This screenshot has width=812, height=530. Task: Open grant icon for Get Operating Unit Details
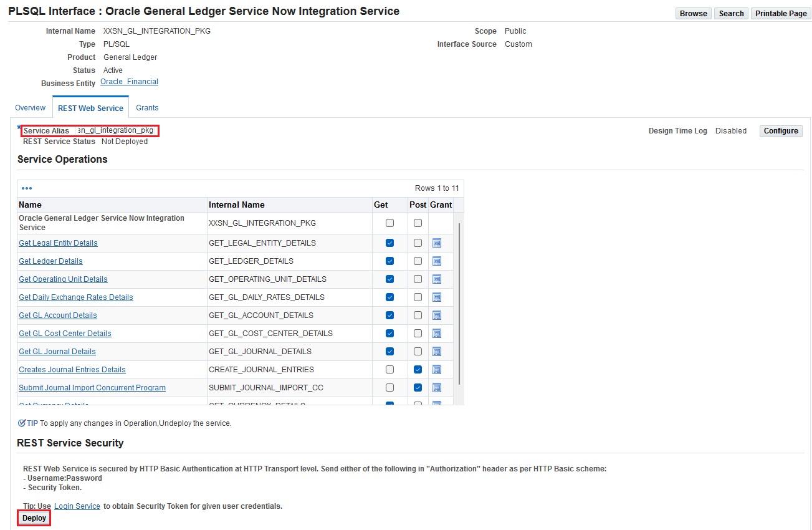click(437, 279)
